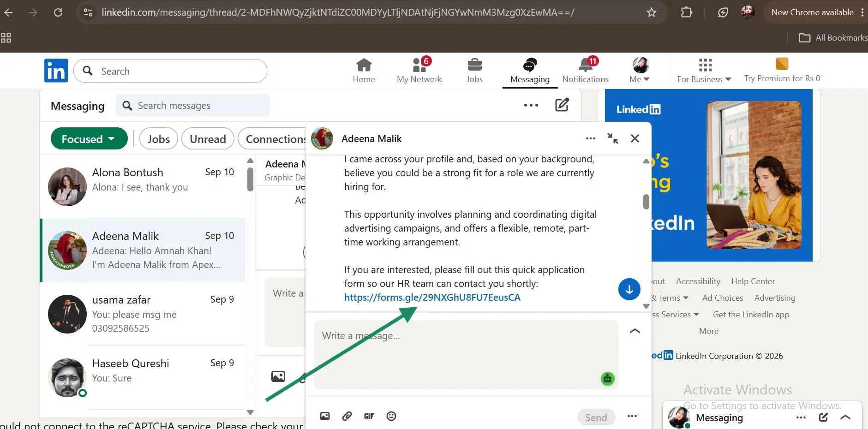This screenshot has height=429, width=868.
Task: Open usama zafar conversation
Action: 143,314
